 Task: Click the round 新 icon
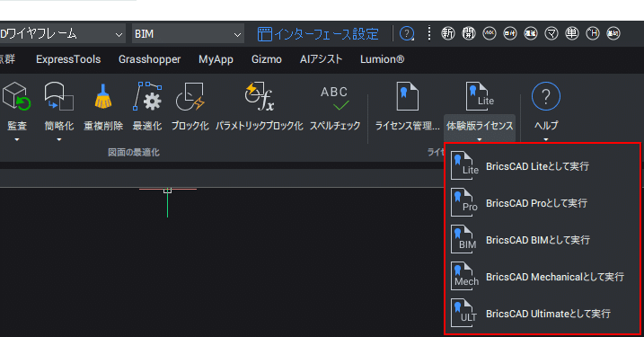pyautogui.click(x=447, y=33)
